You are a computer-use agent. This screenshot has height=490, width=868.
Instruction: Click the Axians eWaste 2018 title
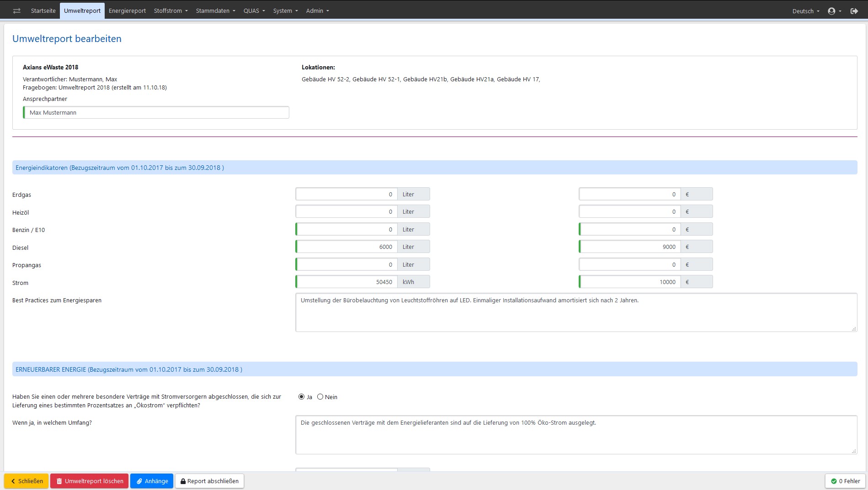(x=50, y=67)
